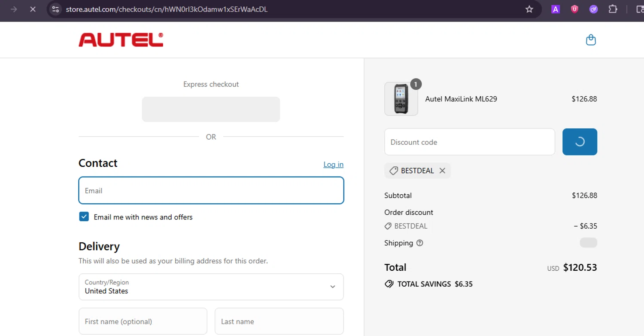Click the Log in link
This screenshot has height=336, width=644.
[x=333, y=164]
